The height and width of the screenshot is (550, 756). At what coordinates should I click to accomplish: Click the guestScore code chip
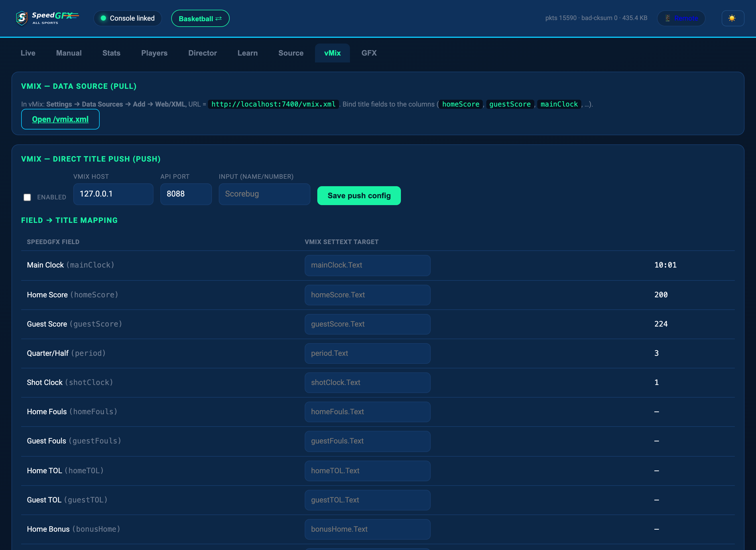coord(510,104)
